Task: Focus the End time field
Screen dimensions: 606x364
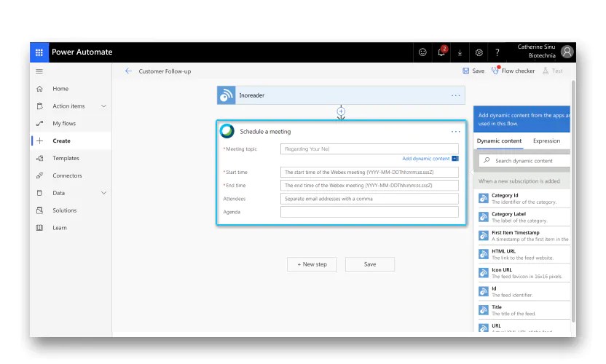Action: point(369,185)
